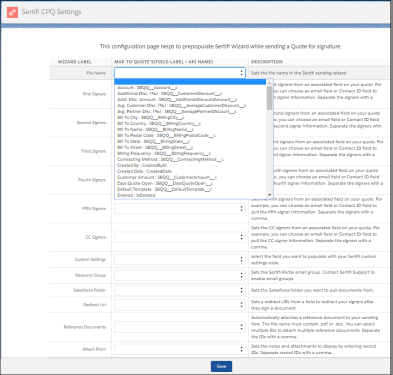Viewport: 393px width, 375px height.
Task: Click the MAP TO QUOTE'S column header
Action: pyautogui.click(x=164, y=62)
